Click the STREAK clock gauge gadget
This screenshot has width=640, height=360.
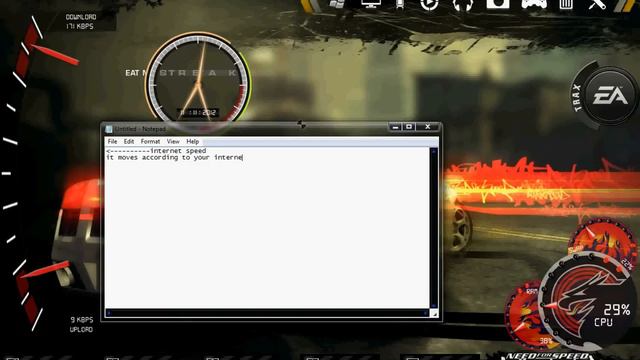click(198, 78)
